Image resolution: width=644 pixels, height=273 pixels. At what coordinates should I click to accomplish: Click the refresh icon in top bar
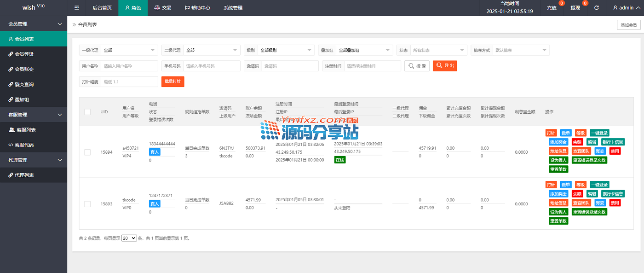[x=597, y=8]
